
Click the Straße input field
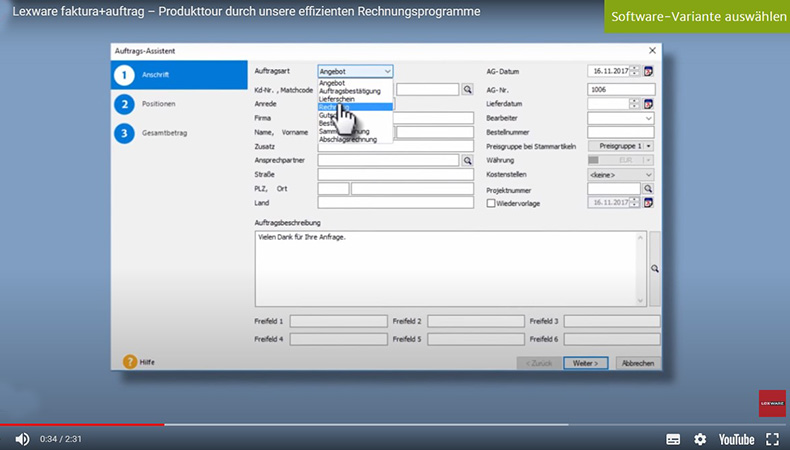(396, 174)
